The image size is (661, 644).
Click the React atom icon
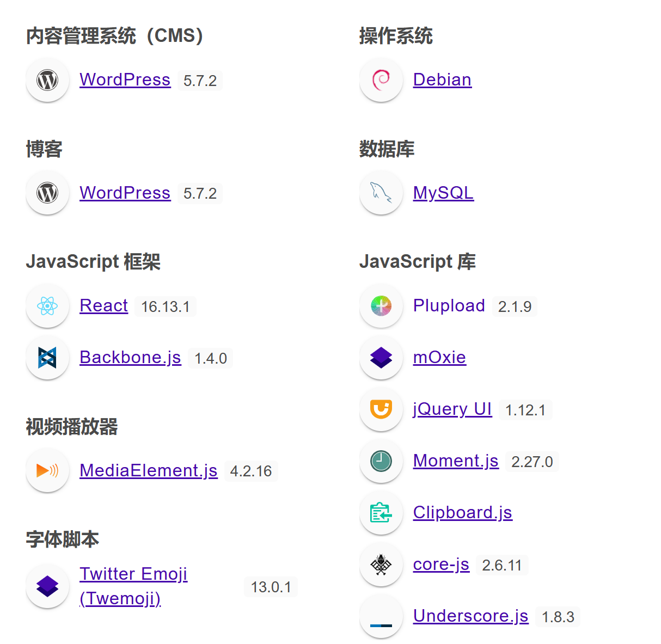(x=47, y=306)
